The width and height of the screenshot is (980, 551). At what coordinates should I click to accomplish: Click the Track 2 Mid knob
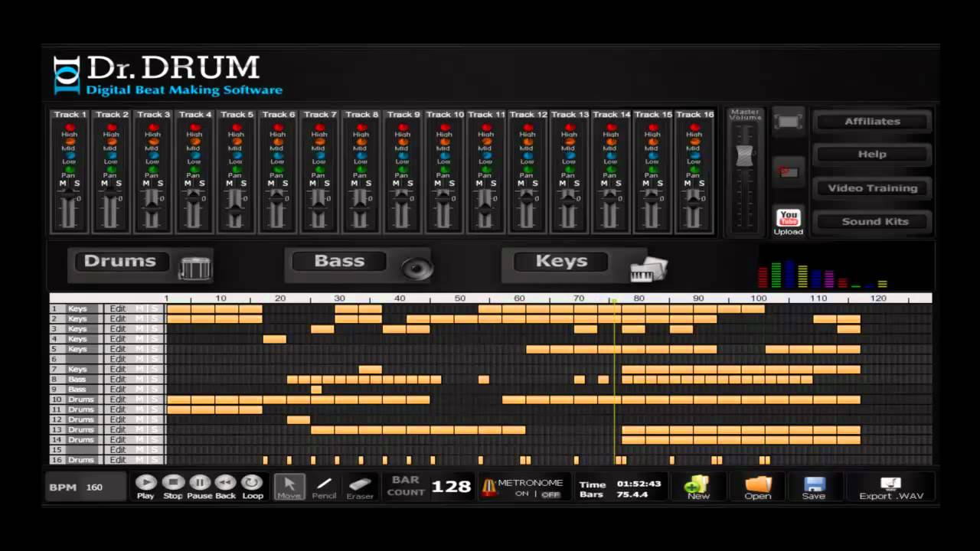point(111,141)
